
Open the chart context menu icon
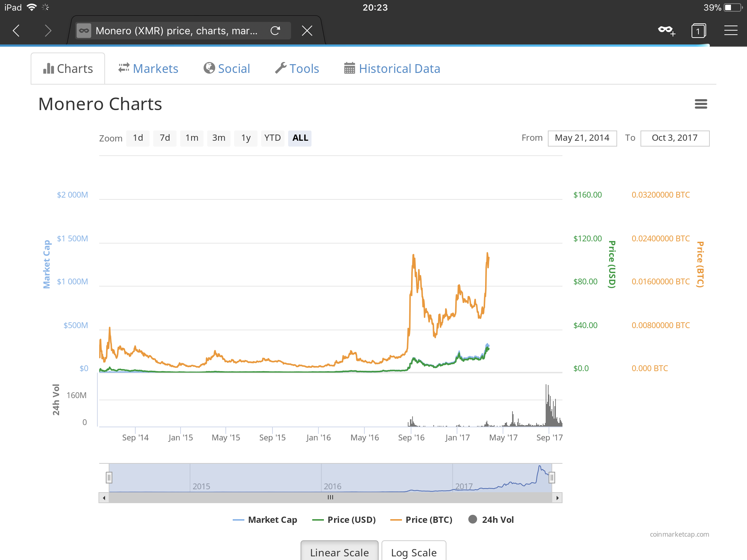click(x=701, y=104)
